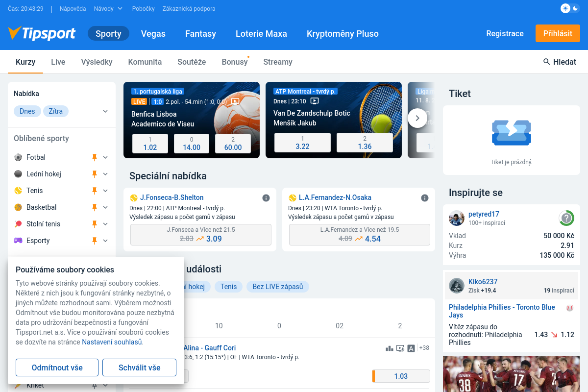Open the Návody dropdown in top bar

click(x=108, y=9)
